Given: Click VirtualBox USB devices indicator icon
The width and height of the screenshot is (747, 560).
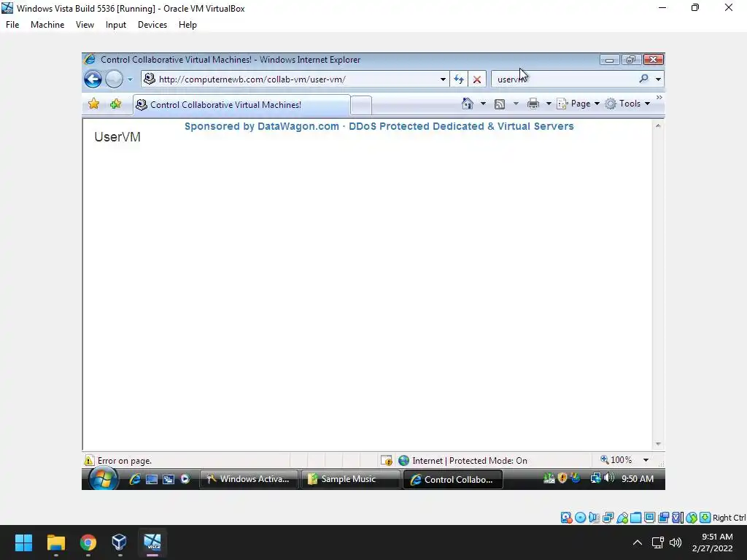Looking at the screenshot, I should click(x=622, y=518).
